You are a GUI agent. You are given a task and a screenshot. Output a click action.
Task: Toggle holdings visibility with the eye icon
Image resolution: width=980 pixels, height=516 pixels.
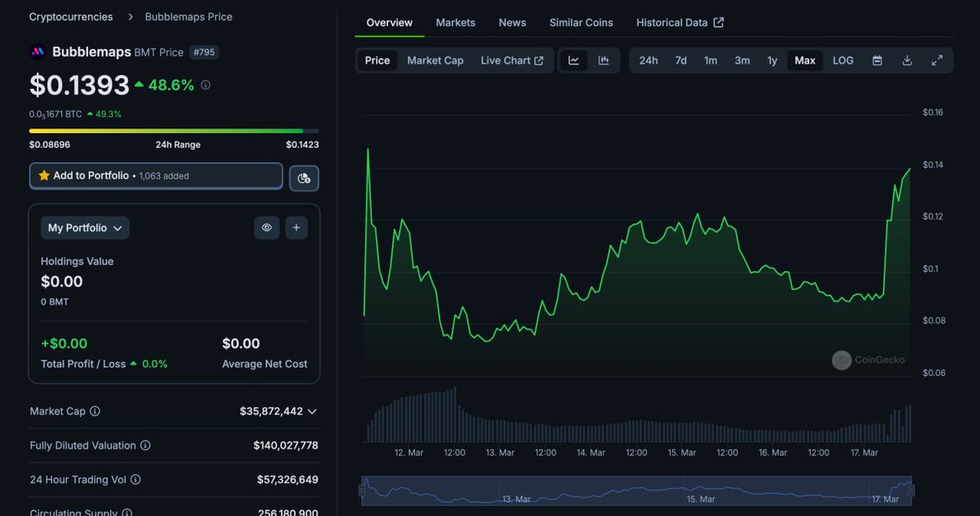tap(267, 228)
